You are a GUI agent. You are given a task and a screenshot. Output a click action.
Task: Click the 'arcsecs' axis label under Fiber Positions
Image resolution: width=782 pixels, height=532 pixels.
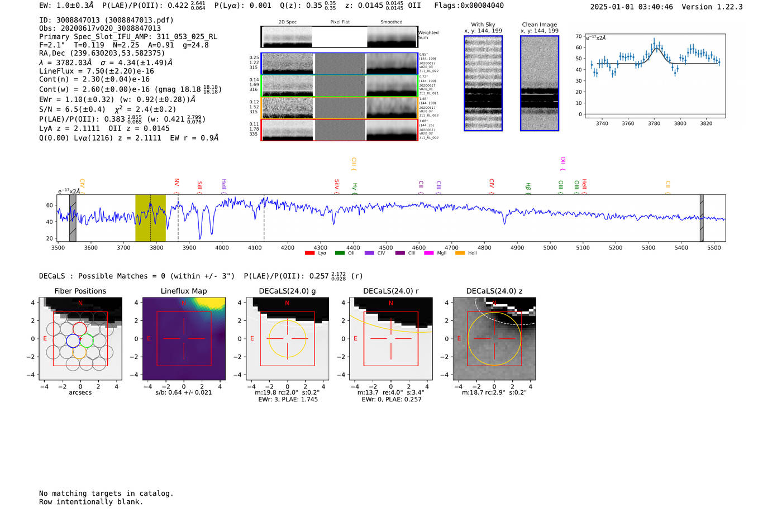click(80, 392)
